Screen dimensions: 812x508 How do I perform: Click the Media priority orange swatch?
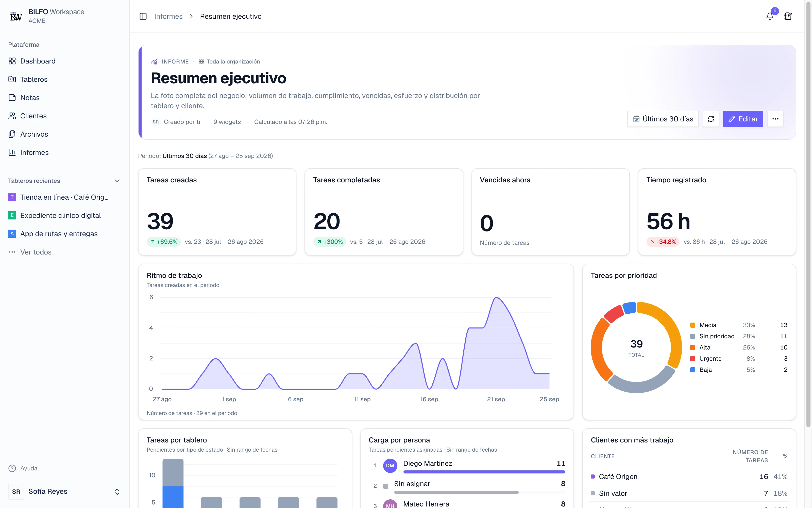pyautogui.click(x=692, y=325)
